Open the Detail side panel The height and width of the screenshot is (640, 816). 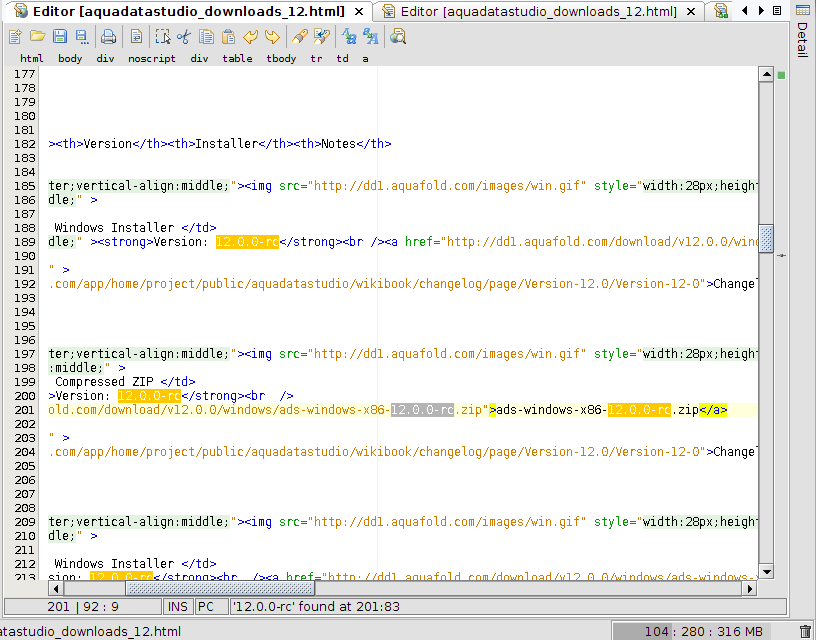pos(802,40)
